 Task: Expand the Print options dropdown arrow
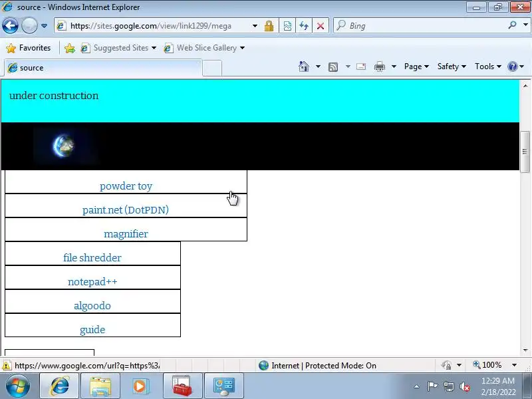pos(394,66)
